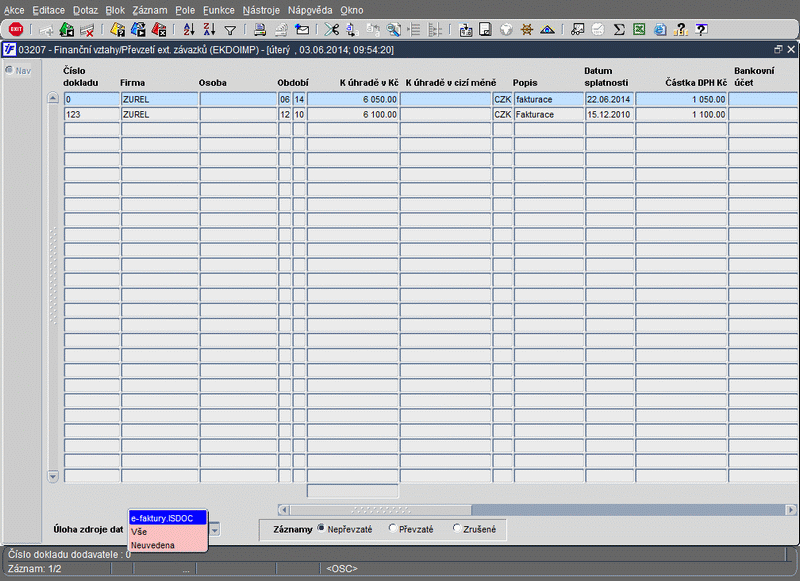
Task: Sort descending with the Z-A icon
Action: pyautogui.click(x=209, y=30)
